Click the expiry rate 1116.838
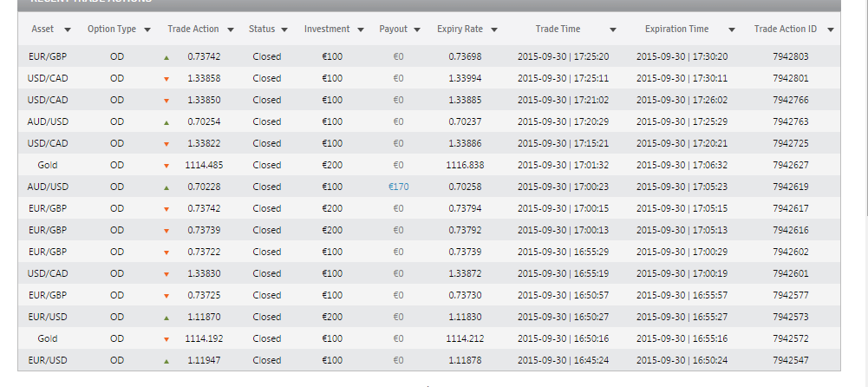868x387 pixels. pos(465,165)
